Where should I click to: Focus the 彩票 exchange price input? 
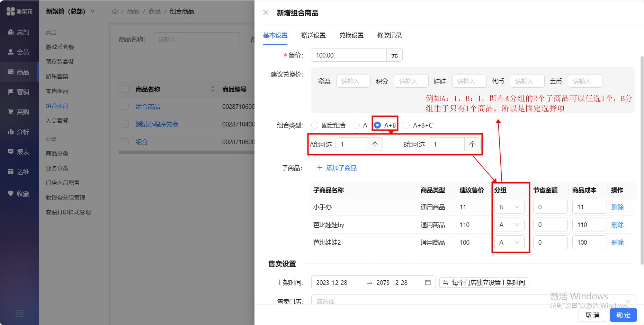(353, 81)
